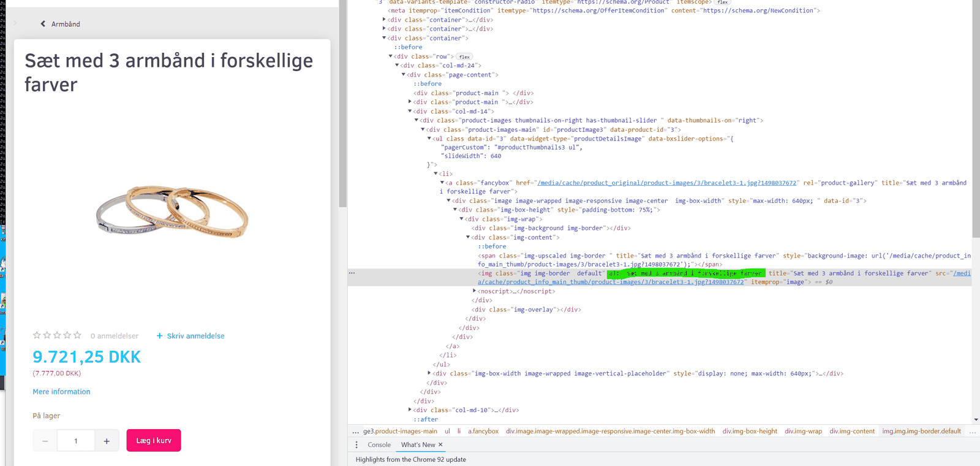Collapse the page-content div node
The image size is (980, 466).
[x=404, y=75]
